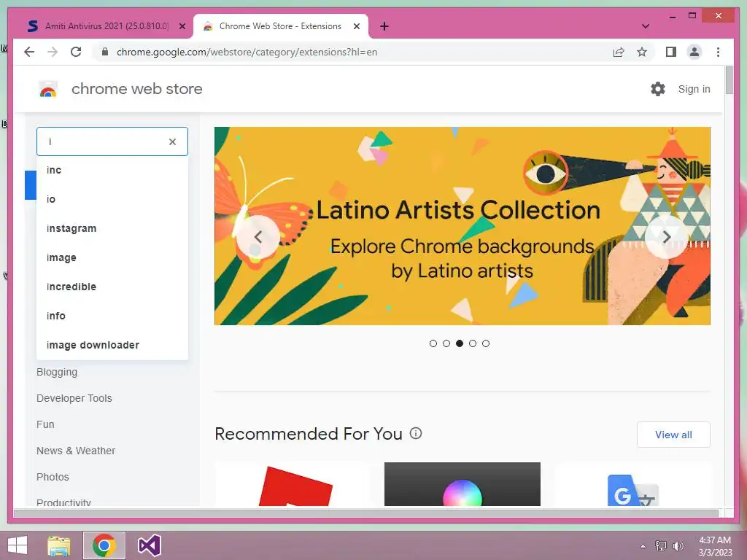Viewport: 747px width, 560px height.
Task: Switch to Amiti Antivirus 2021 tab
Action: [x=105, y=26]
